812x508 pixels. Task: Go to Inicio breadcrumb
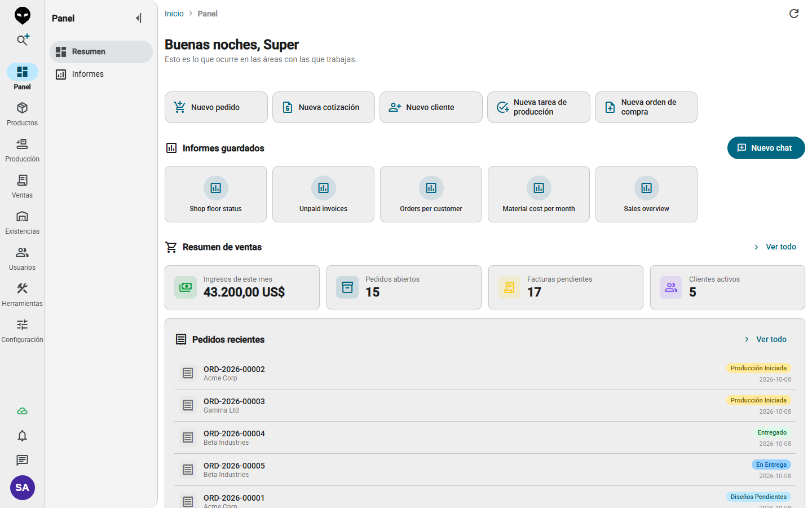pyautogui.click(x=174, y=14)
